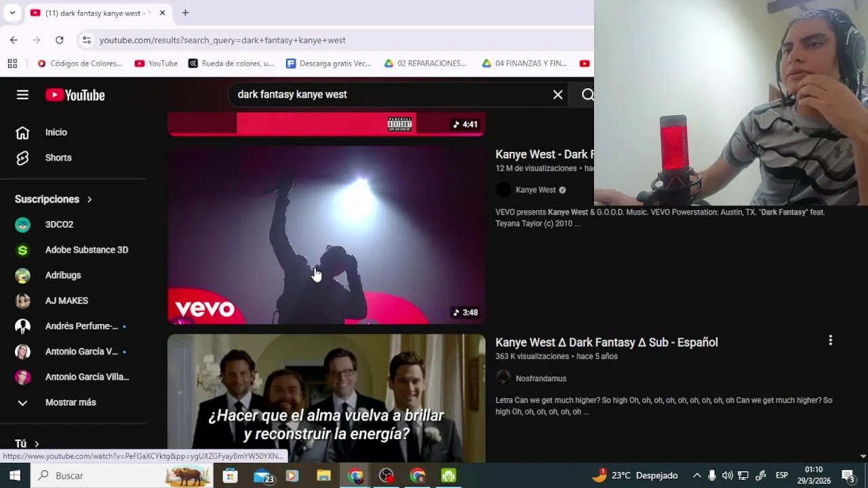The width and height of the screenshot is (868, 488).
Task: Show hidden system tray icons
Action: [696, 476]
